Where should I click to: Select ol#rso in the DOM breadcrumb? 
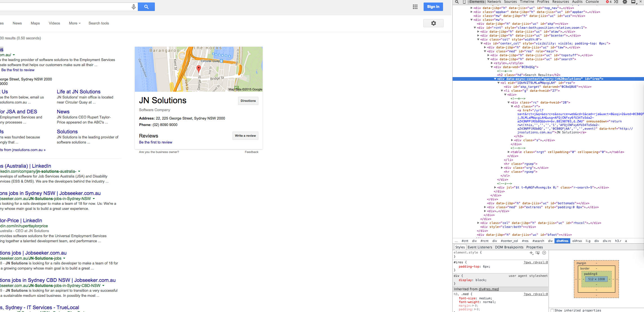(x=577, y=241)
